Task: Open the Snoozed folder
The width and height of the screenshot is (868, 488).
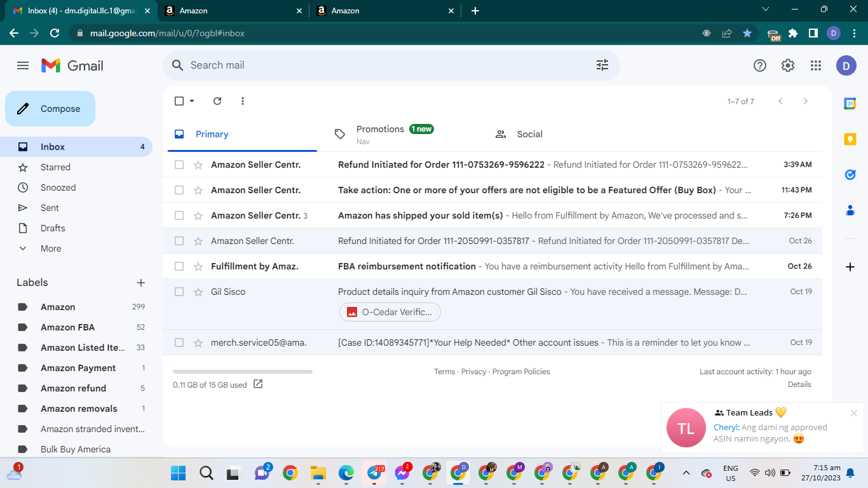Action: [58, 187]
